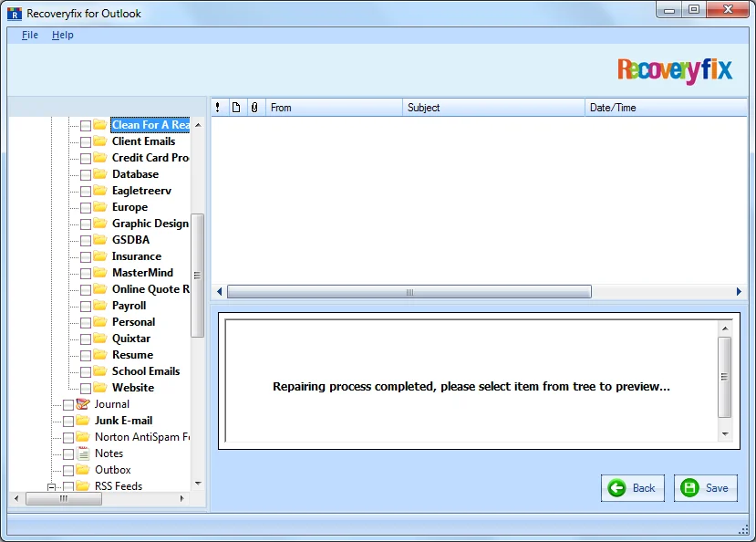Tick the Website folder checkbox
Screen dimensions: 756x542
[x=86, y=389]
